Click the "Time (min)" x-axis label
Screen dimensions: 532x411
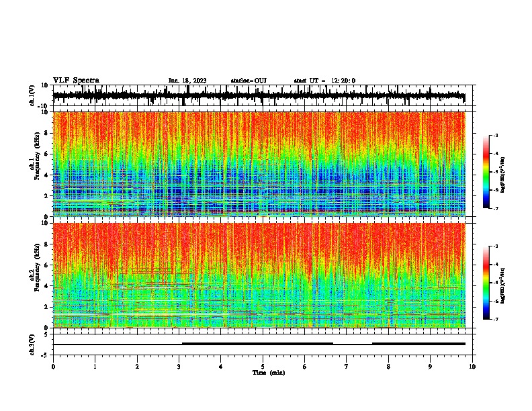269,373
